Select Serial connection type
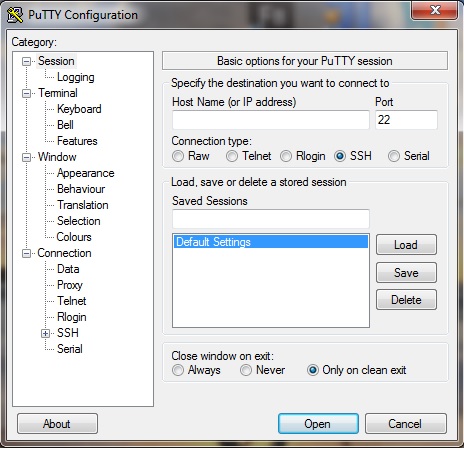The width and height of the screenshot is (464, 449). point(394,156)
